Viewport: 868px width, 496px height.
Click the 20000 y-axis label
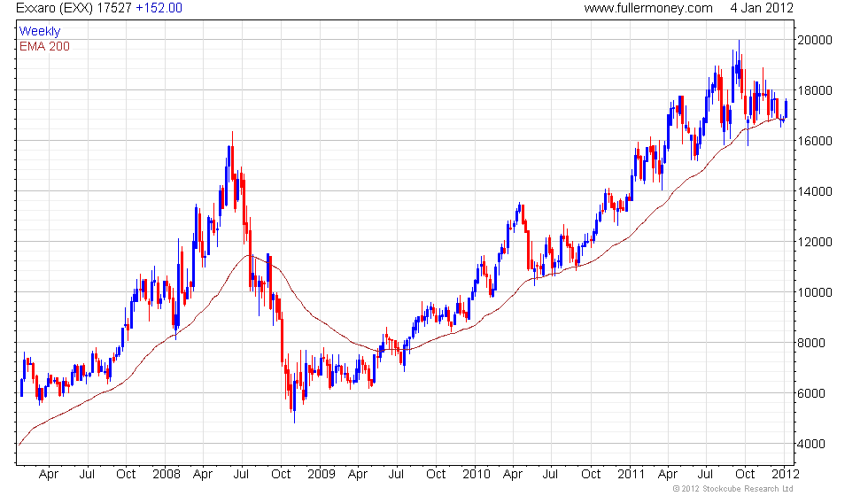click(814, 40)
